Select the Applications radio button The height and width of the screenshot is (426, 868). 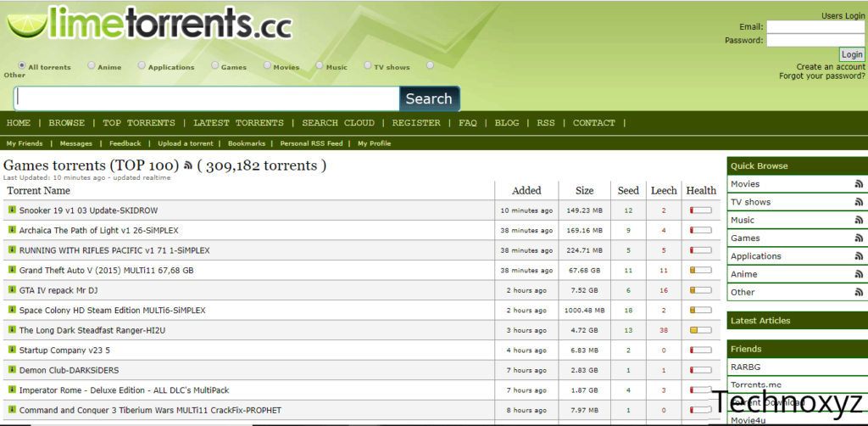(142, 65)
